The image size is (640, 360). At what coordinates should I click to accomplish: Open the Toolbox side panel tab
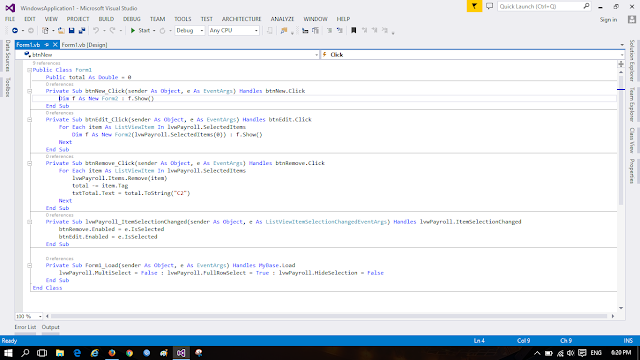(x=8, y=87)
